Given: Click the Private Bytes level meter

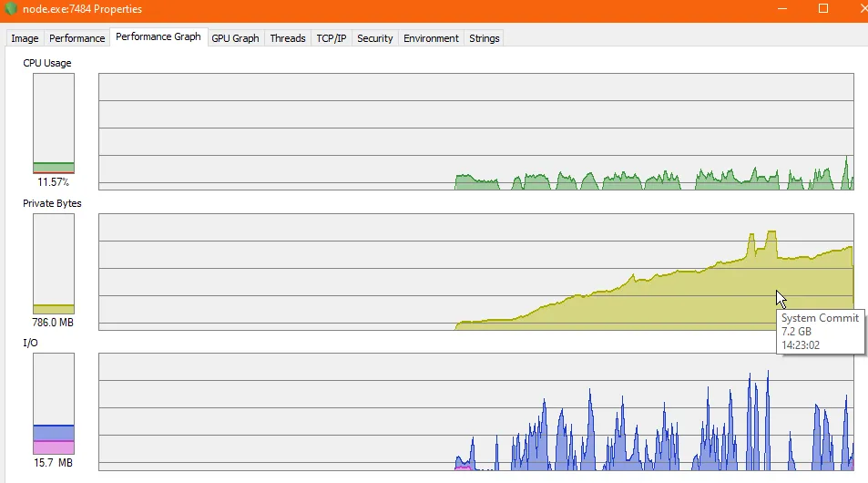Looking at the screenshot, I should point(54,263).
